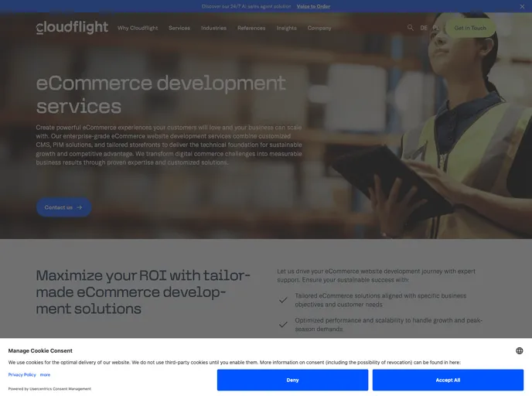
Task: Open the Privacy Policy link
Action: [x=22, y=374]
